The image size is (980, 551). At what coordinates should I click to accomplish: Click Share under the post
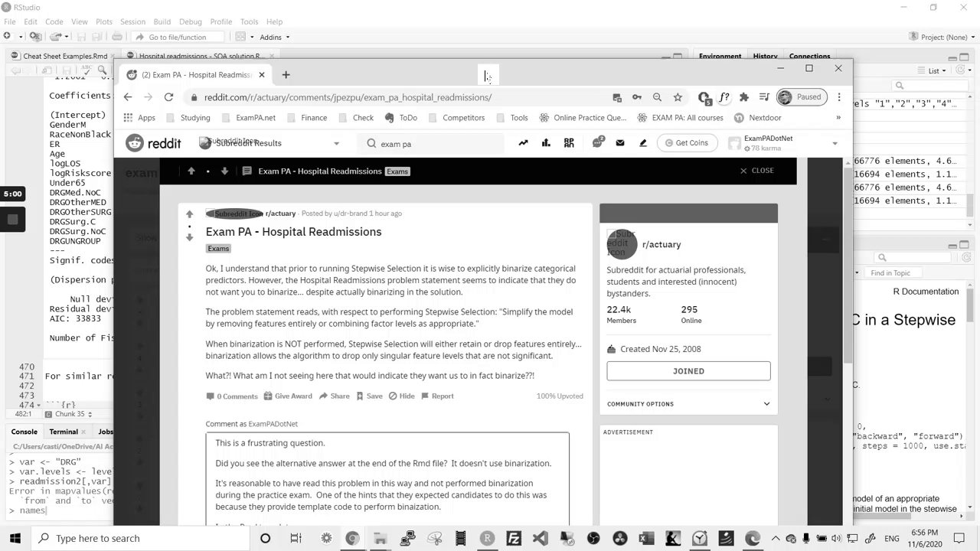coord(335,396)
